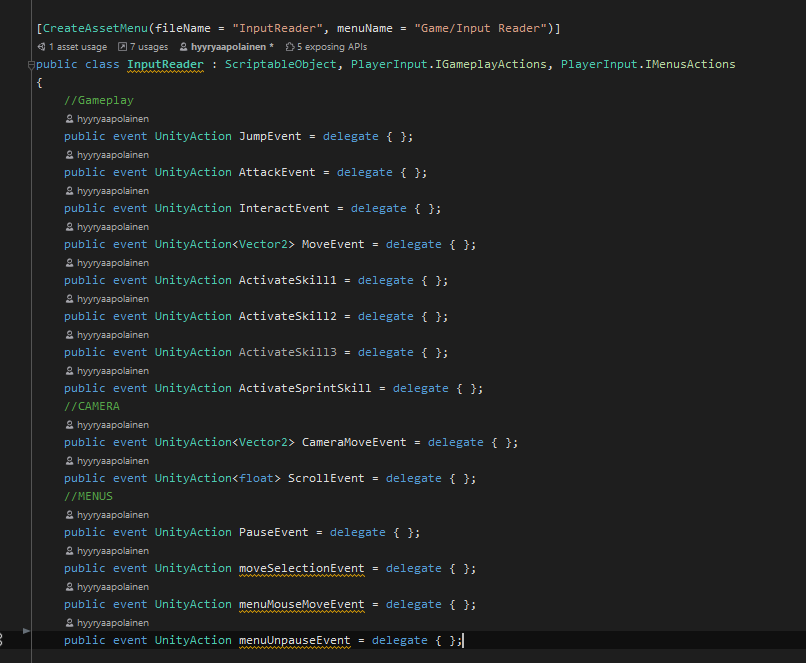Click the CameraMoveEvent identifier
The image size is (806, 663).
click(354, 442)
